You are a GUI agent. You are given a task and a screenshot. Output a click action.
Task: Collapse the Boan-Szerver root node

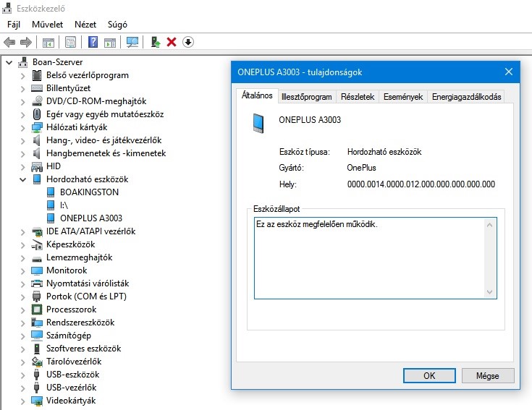9,62
